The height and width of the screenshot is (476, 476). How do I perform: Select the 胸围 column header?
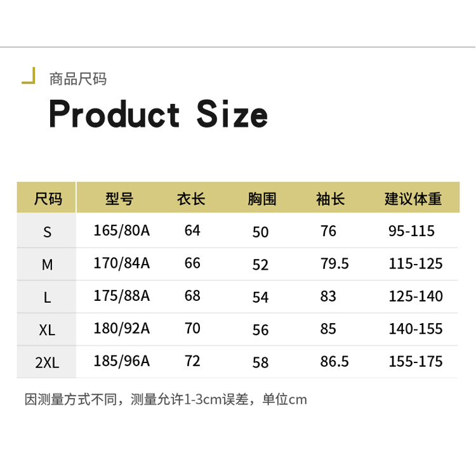point(261,199)
